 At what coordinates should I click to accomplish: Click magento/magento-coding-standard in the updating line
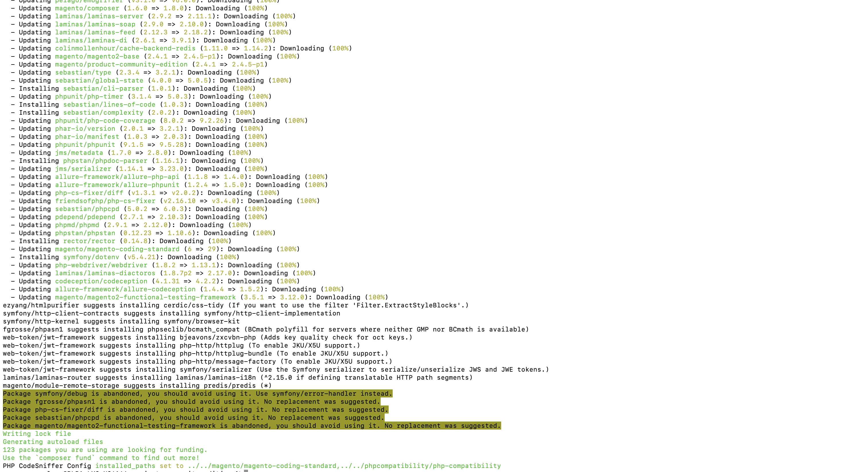(x=117, y=249)
